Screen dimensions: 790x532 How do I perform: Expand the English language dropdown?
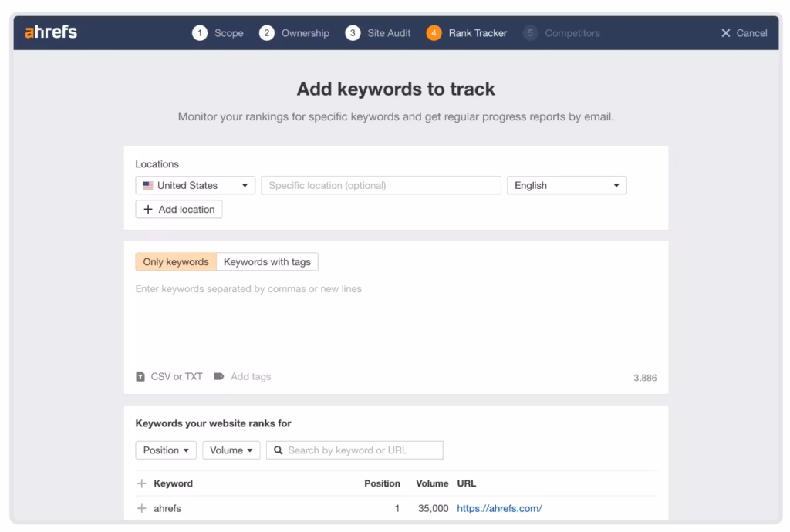pos(566,185)
